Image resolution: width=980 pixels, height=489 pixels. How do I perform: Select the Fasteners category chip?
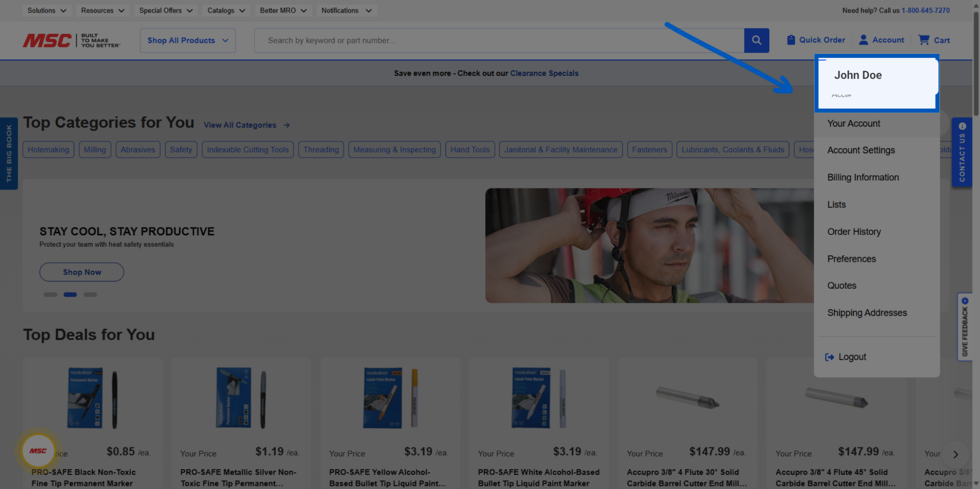650,150
